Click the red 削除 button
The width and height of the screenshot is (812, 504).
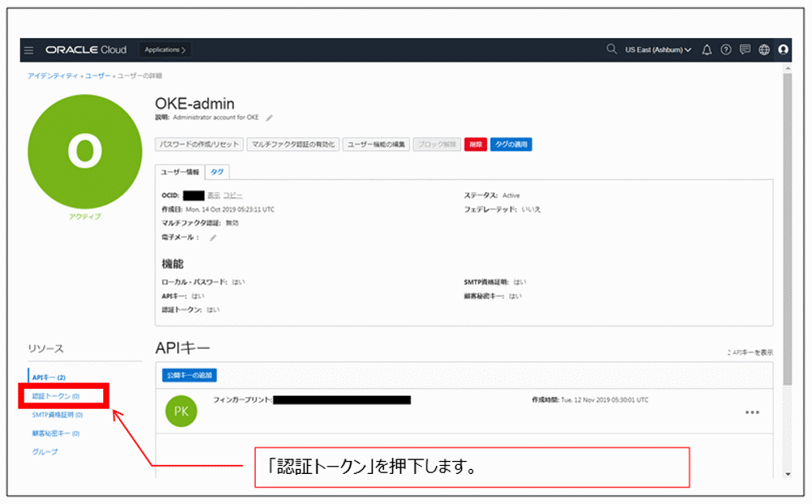click(476, 145)
